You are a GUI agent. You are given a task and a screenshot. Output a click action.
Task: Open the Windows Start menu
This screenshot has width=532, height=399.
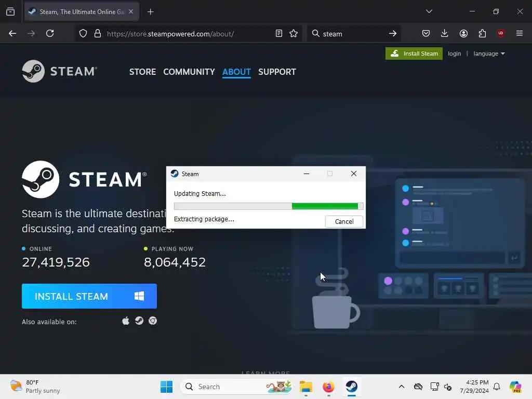(166, 387)
